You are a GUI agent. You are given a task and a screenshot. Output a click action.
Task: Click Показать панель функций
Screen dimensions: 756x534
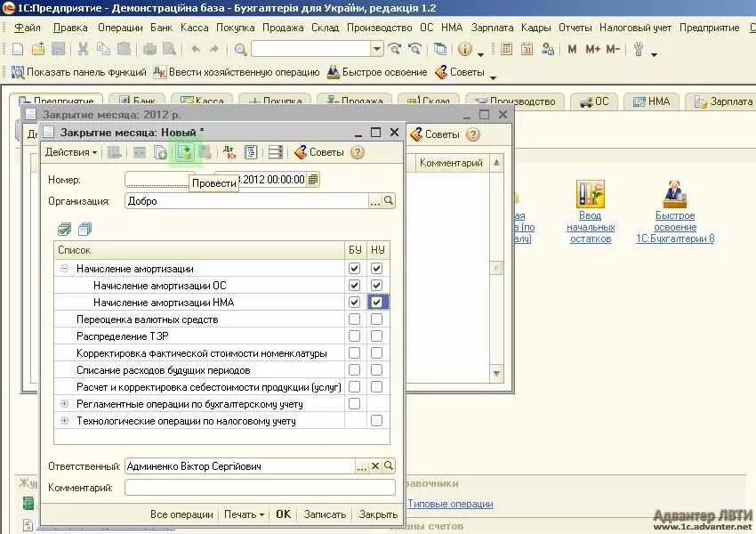tap(79, 72)
